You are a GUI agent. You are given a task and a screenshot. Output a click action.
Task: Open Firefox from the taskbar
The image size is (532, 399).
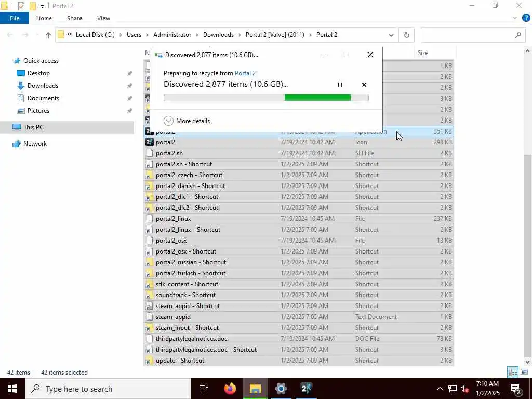230,389
